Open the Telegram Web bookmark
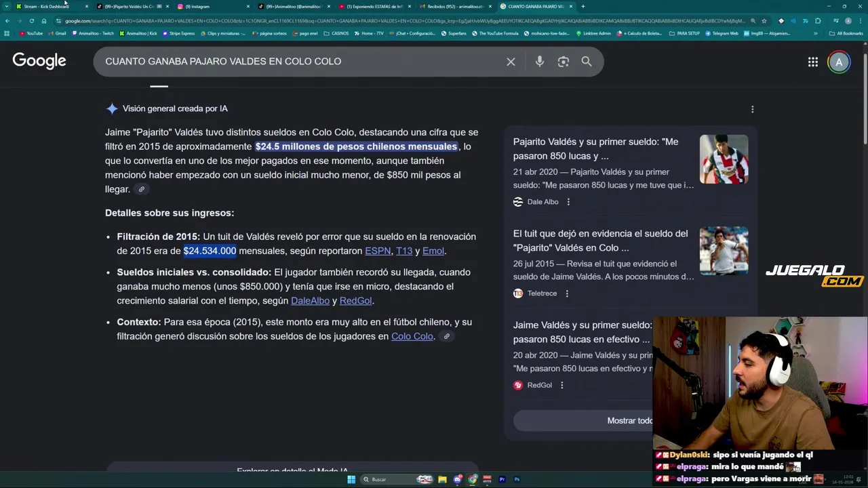Screen dimensions: 868x488 point(722,33)
